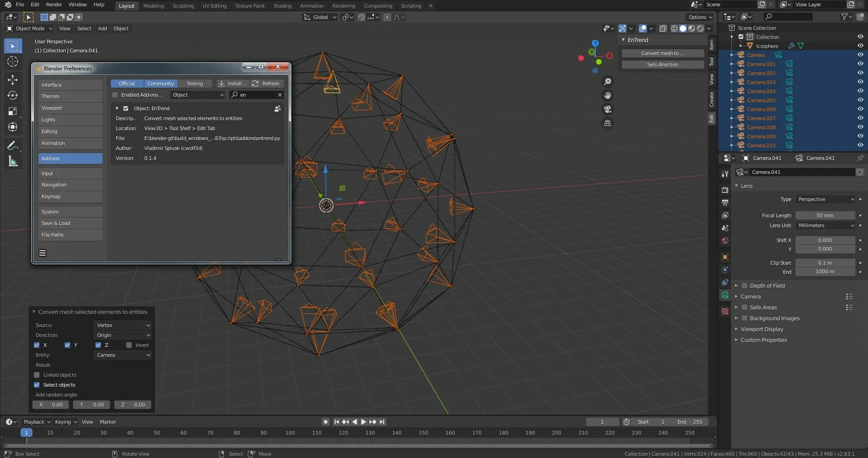Image resolution: width=868 pixels, height=458 pixels.
Task: Select the Cursor tool in toolbar
Action: 12,62
